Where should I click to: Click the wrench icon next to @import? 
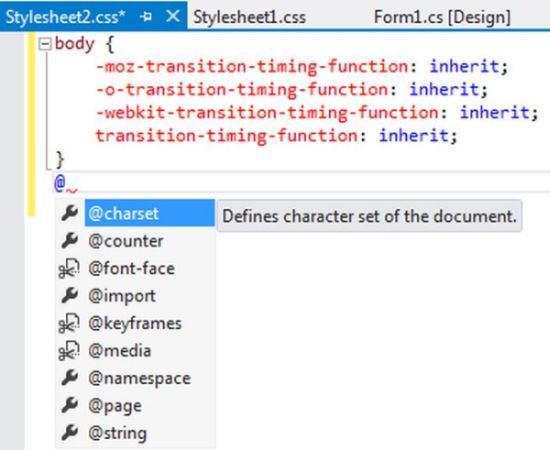tap(69, 295)
